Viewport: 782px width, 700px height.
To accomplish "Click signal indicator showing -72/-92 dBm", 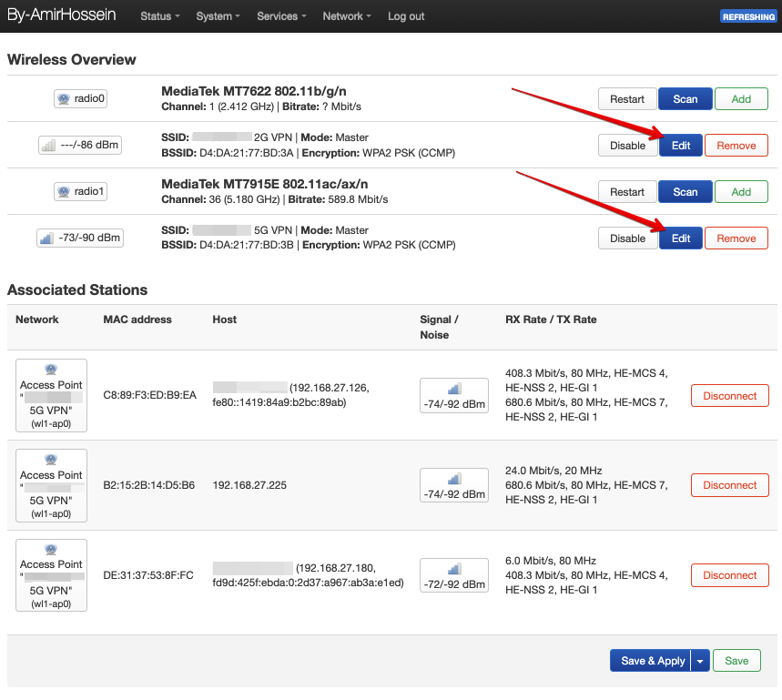I will 453,575.
